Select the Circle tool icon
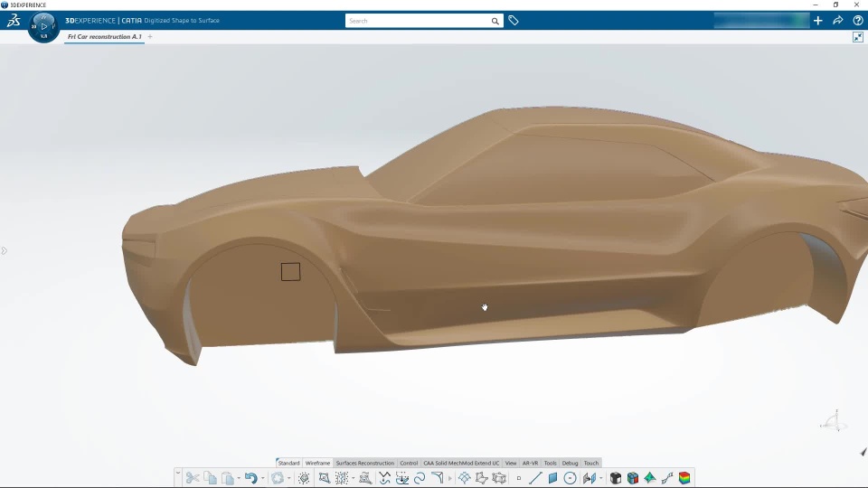868x488 pixels. (571, 478)
